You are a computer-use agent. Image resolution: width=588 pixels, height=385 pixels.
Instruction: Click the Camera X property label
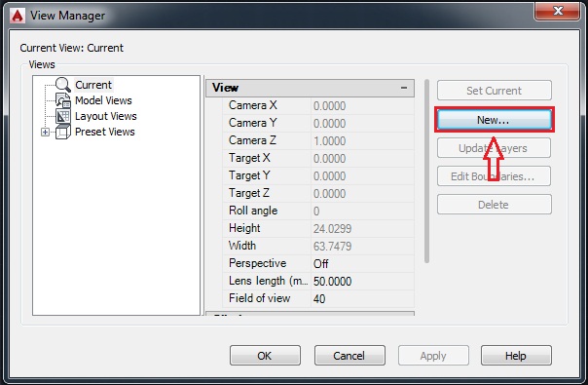[x=253, y=105]
